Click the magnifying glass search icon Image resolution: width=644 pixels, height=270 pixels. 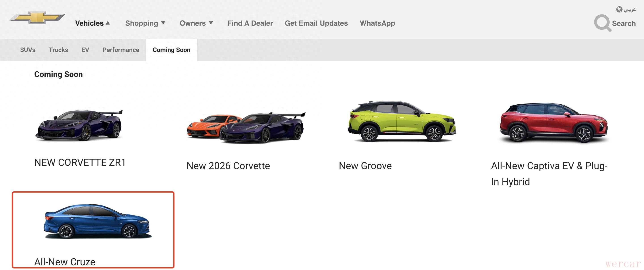coord(602,23)
